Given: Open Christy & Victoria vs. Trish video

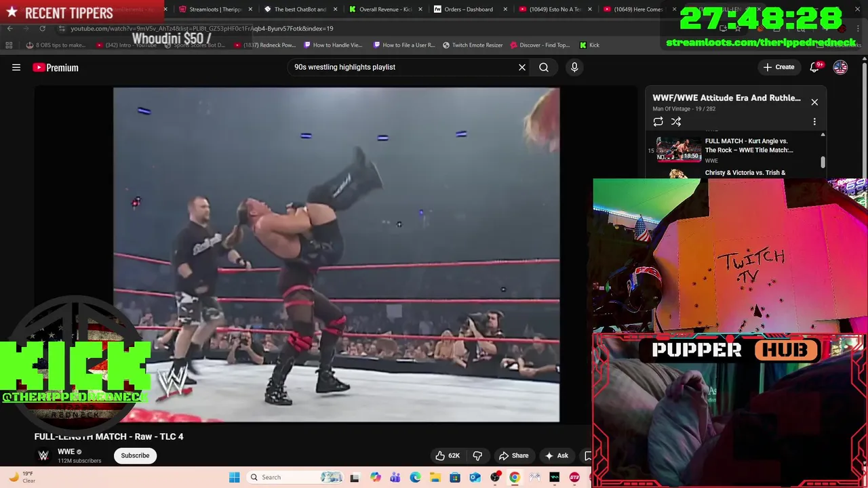Looking at the screenshot, I should pyautogui.click(x=745, y=173).
